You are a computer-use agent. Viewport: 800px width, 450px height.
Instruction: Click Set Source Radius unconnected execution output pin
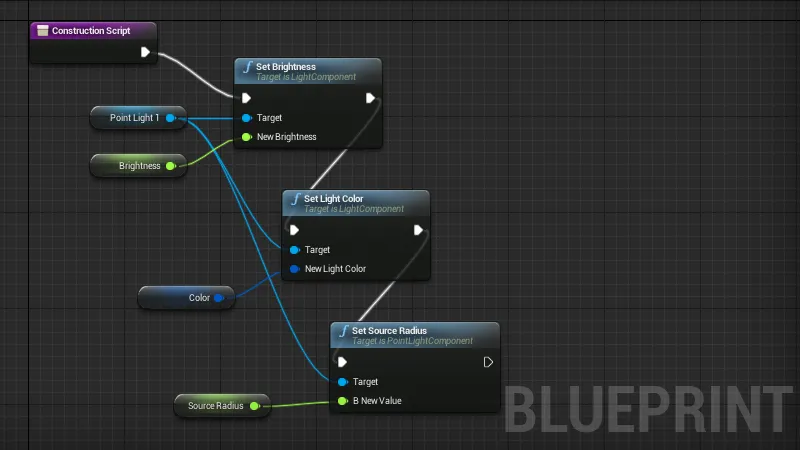[488, 362]
